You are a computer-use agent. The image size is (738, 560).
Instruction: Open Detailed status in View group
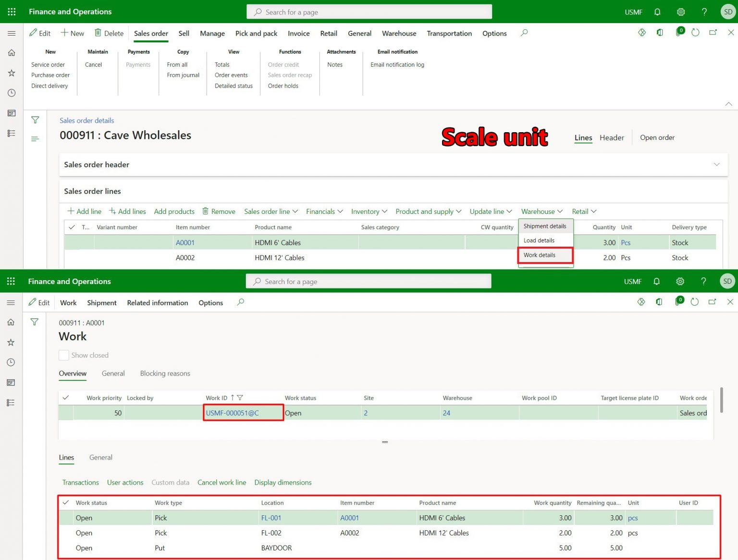[x=234, y=86]
